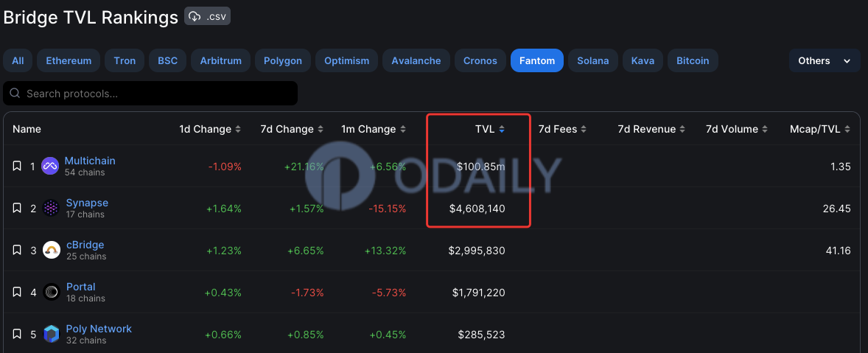Click the Poly Network logo icon
This screenshot has width=868, height=353.
point(52,334)
